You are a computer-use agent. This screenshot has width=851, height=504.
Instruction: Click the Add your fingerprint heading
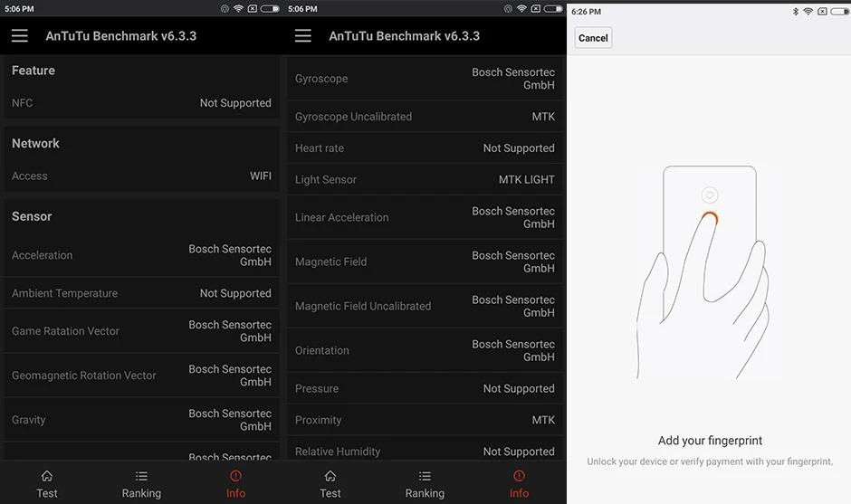[710, 441]
